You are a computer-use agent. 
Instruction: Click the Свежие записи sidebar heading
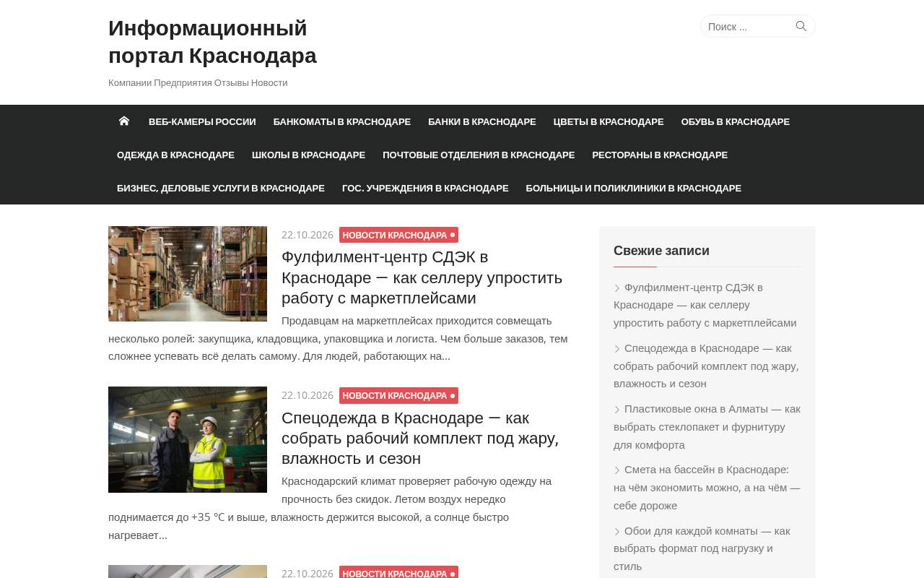pos(661,251)
